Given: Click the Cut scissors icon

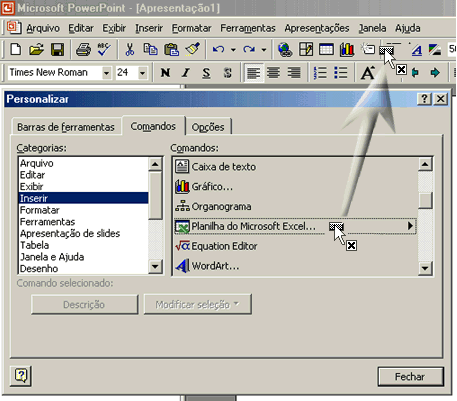Looking at the screenshot, I should [129, 50].
